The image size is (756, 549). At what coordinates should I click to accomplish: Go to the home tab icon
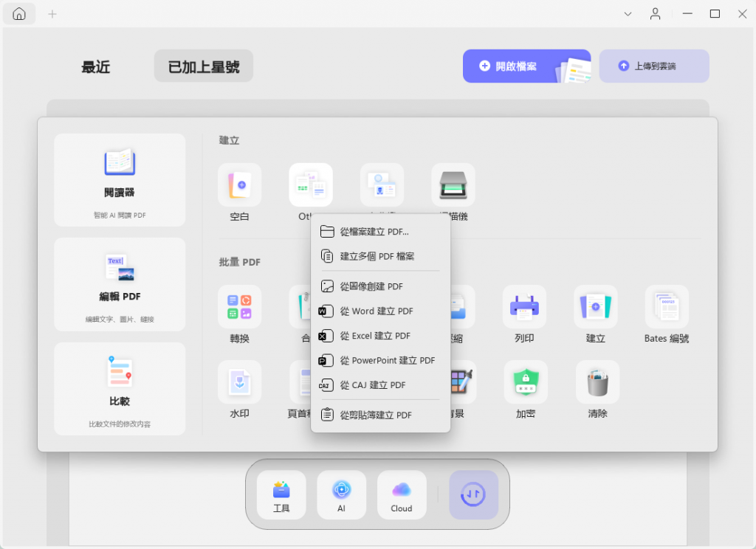(19, 14)
